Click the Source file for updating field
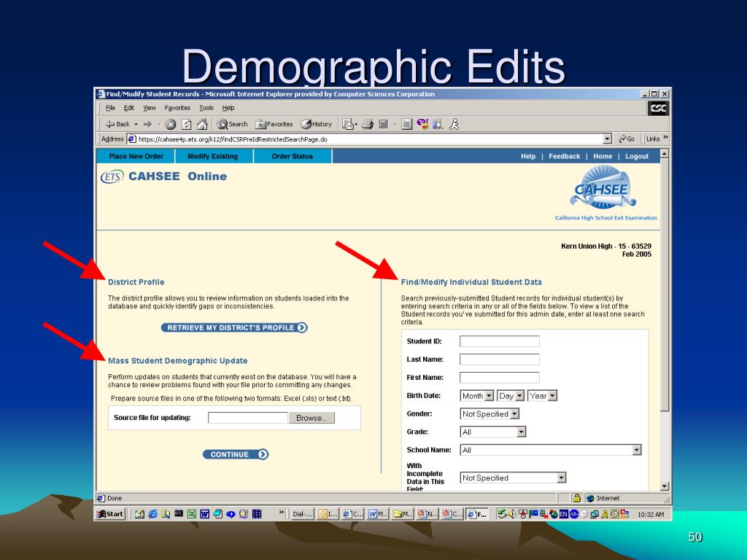Viewport: 747px width, 560px height. tap(248, 418)
